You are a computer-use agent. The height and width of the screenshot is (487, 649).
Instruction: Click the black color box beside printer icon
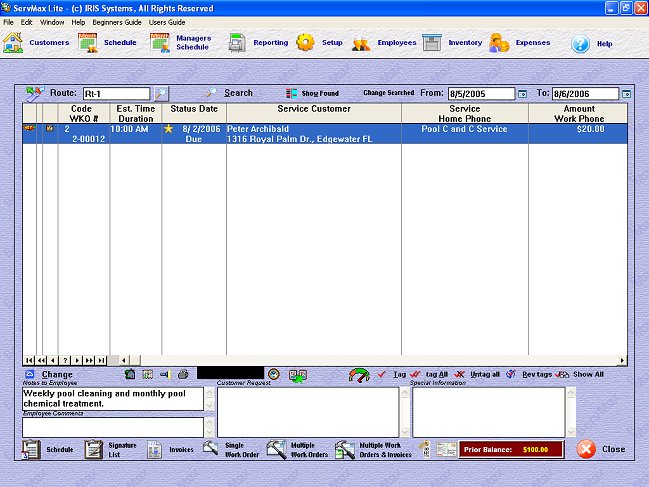(230, 373)
